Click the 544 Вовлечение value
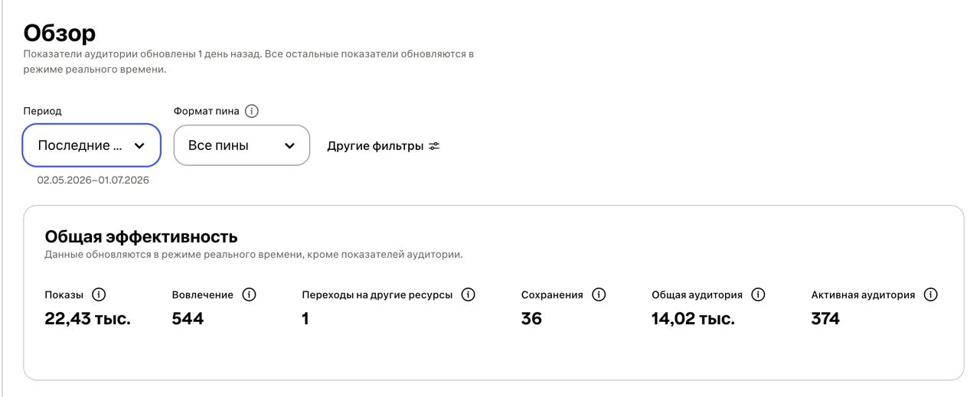 point(188,319)
